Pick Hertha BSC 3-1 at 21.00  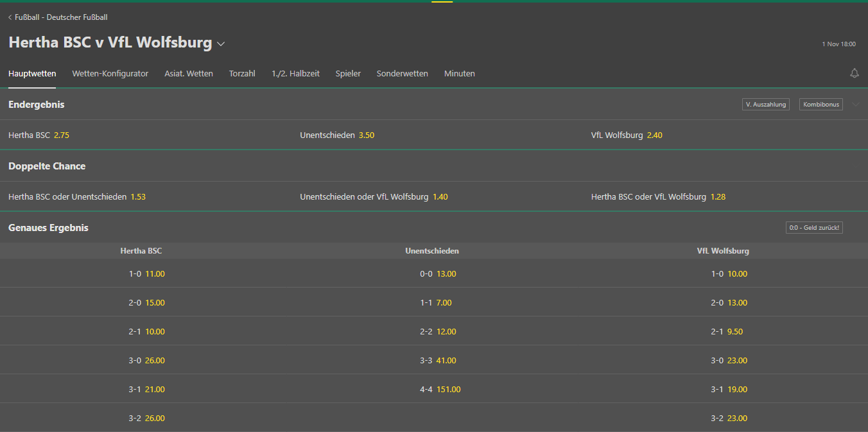click(x=146, y=389)
